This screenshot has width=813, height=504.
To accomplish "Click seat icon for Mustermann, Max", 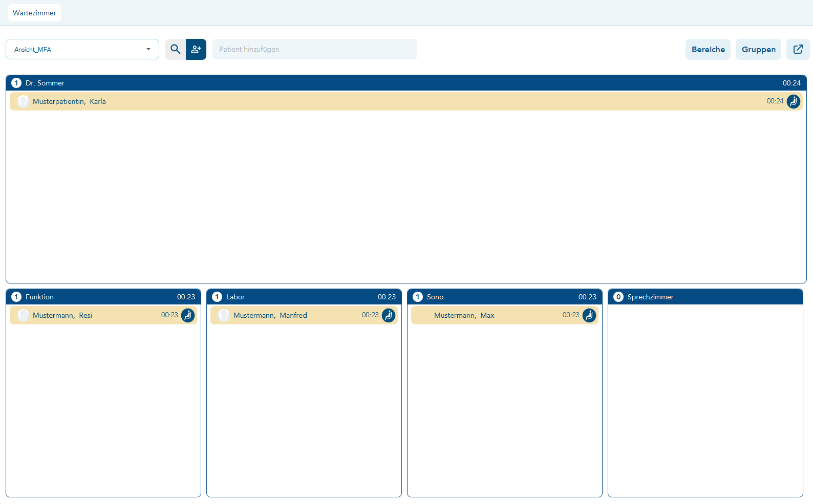I will pos(589,315).
